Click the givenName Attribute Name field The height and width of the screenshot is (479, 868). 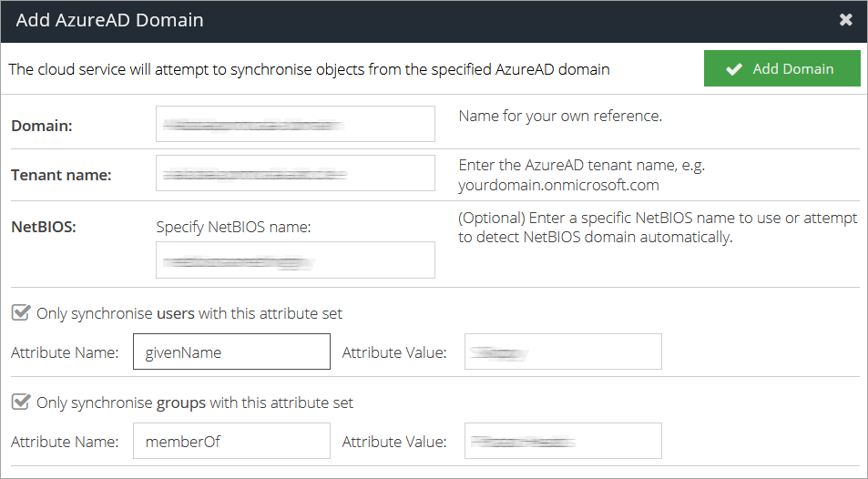pyautogui.click(x=231, y=352)
